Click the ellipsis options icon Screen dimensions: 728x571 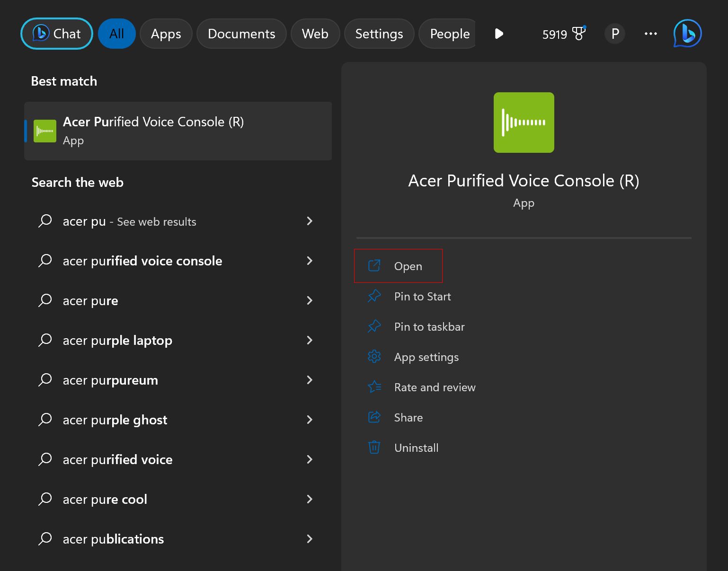coord(650,34)
